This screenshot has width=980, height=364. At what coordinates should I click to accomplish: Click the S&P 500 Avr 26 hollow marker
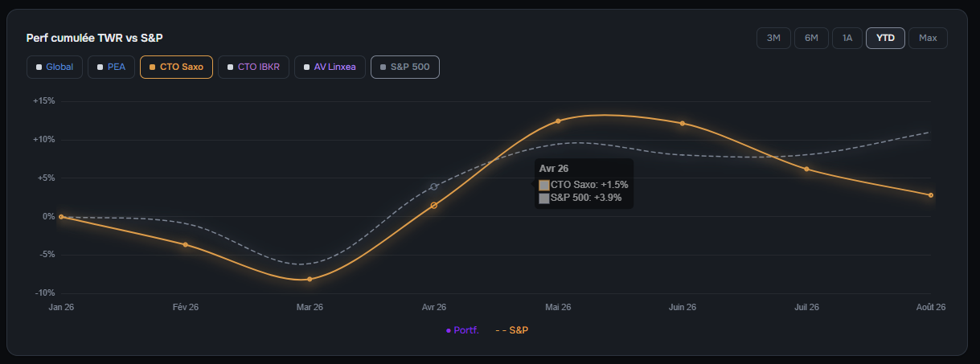(434, 186)
